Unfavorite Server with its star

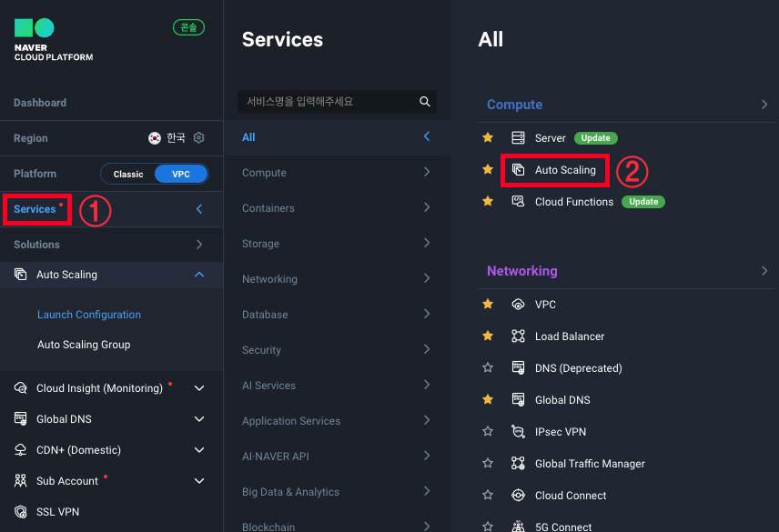488,137
